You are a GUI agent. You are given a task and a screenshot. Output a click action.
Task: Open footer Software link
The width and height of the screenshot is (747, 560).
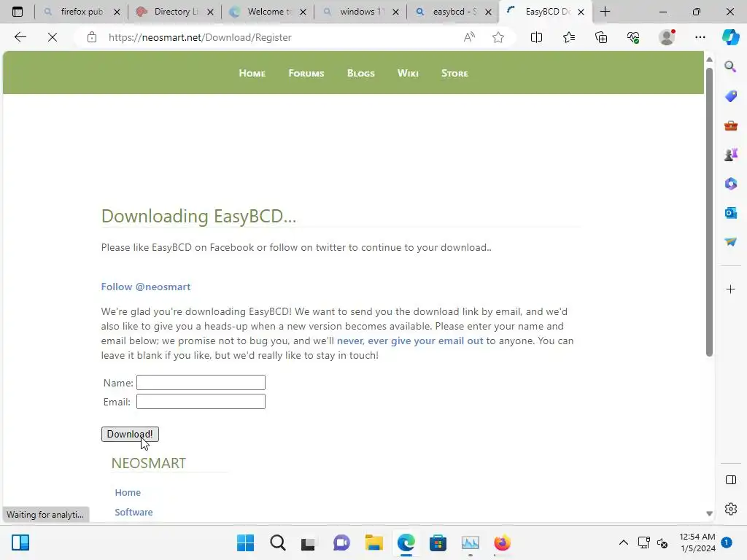pyautogui.click(x=134, y=512)
